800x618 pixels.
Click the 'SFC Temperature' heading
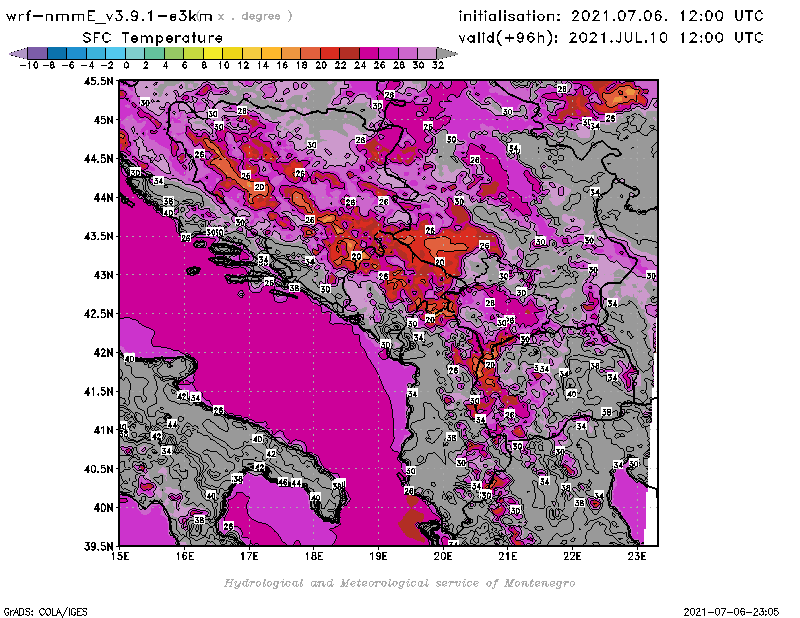[152, 38]
